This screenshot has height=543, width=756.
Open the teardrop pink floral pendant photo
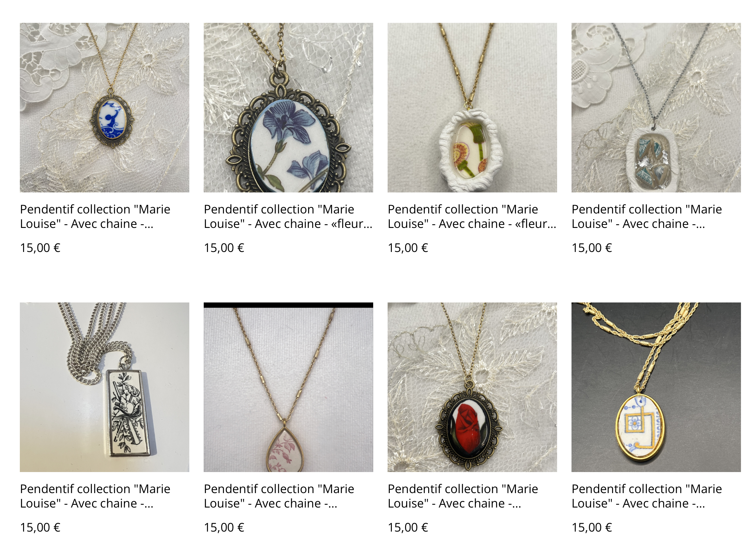coord(288,387)
